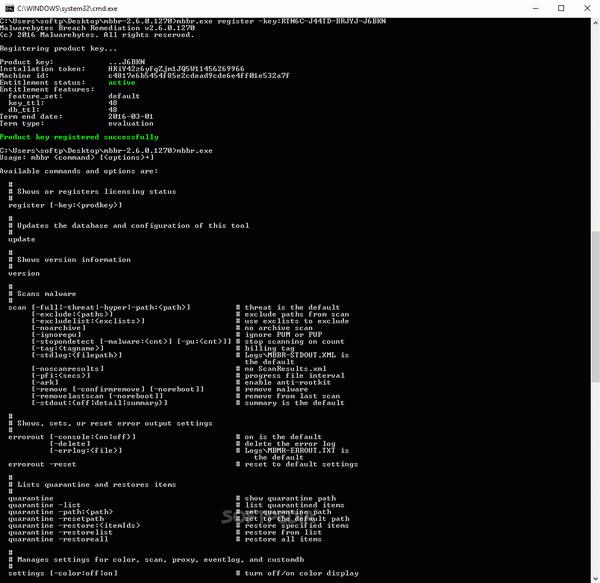This screenshot has height=583, width=600.
Task: Click 'register [-key:<prodkey>]' command line
Action: (x=65, y=205)
